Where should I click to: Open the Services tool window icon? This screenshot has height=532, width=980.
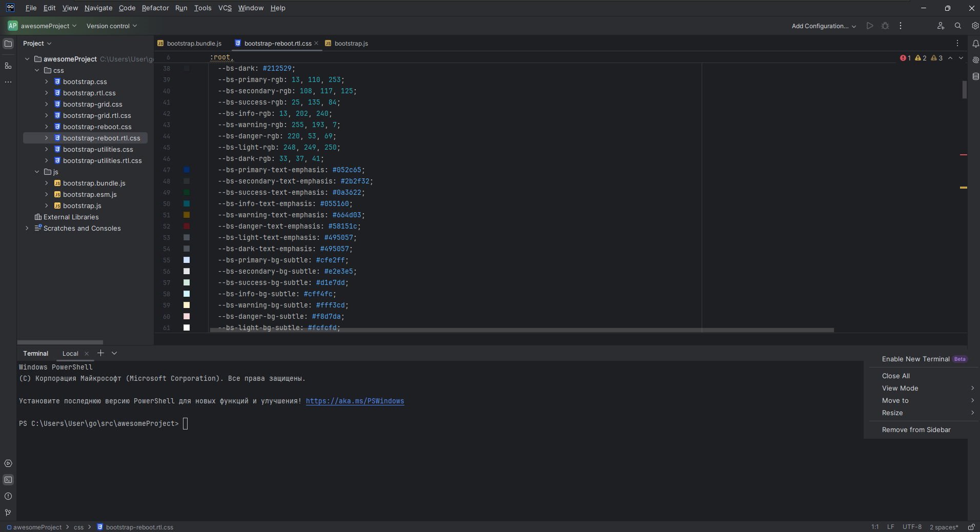(8, 463)
